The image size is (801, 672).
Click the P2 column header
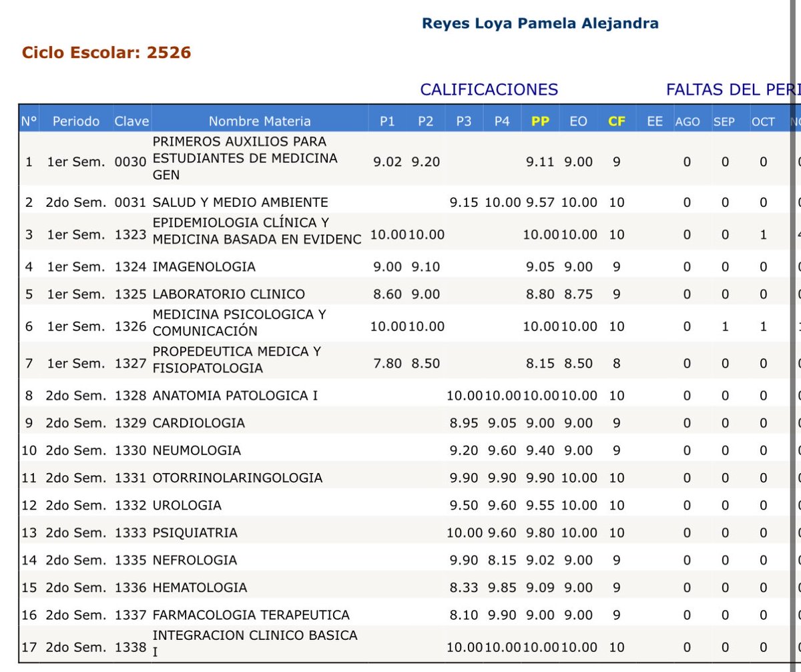tap(425, 121)
